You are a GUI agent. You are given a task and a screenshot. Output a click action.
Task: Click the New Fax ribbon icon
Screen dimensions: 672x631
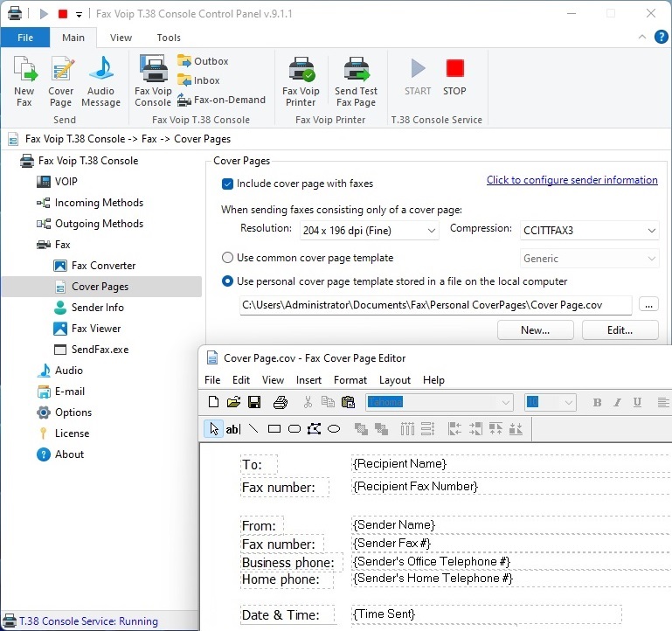pos(24,81)
